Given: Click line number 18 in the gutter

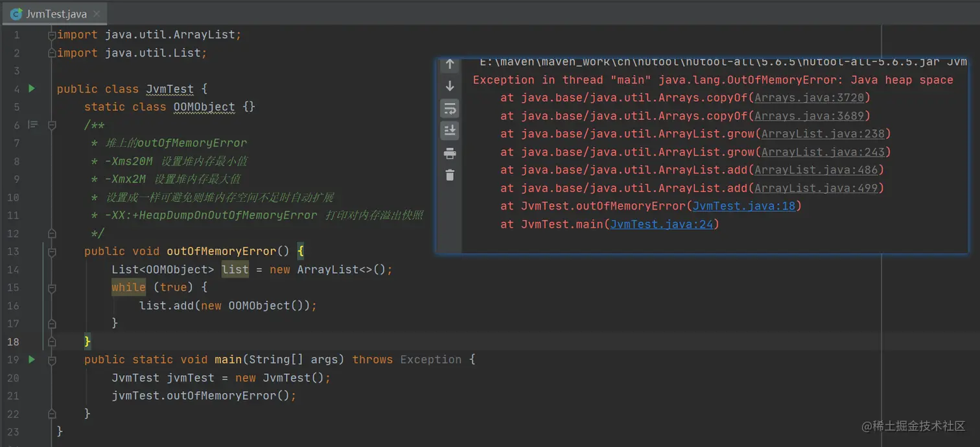Looking at the screenshot, I should coord(13,341).
